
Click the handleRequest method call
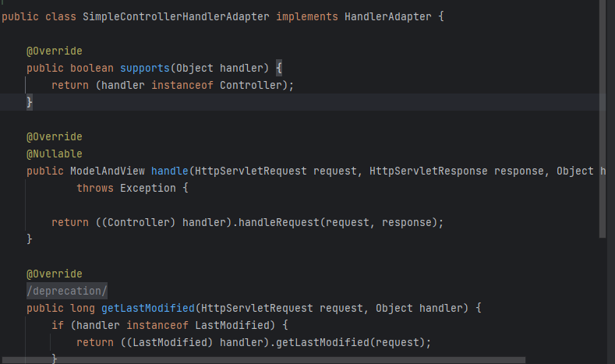pos(279,222)
